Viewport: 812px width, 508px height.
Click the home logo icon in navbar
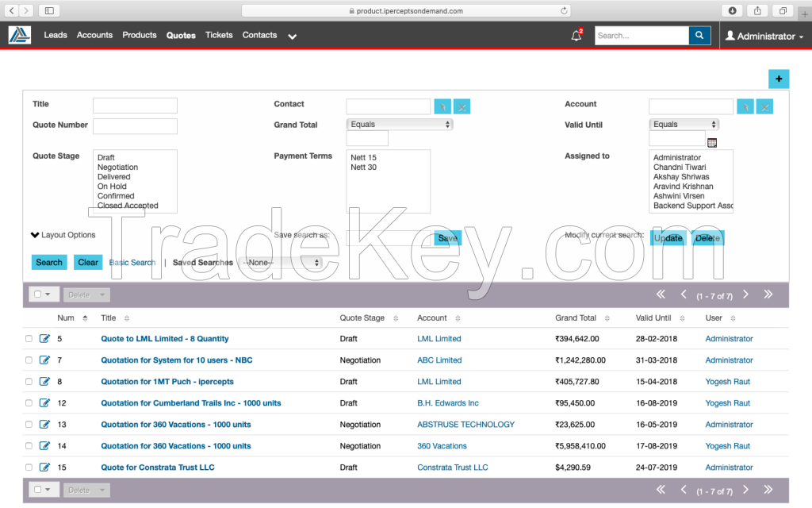coord(20,35)
